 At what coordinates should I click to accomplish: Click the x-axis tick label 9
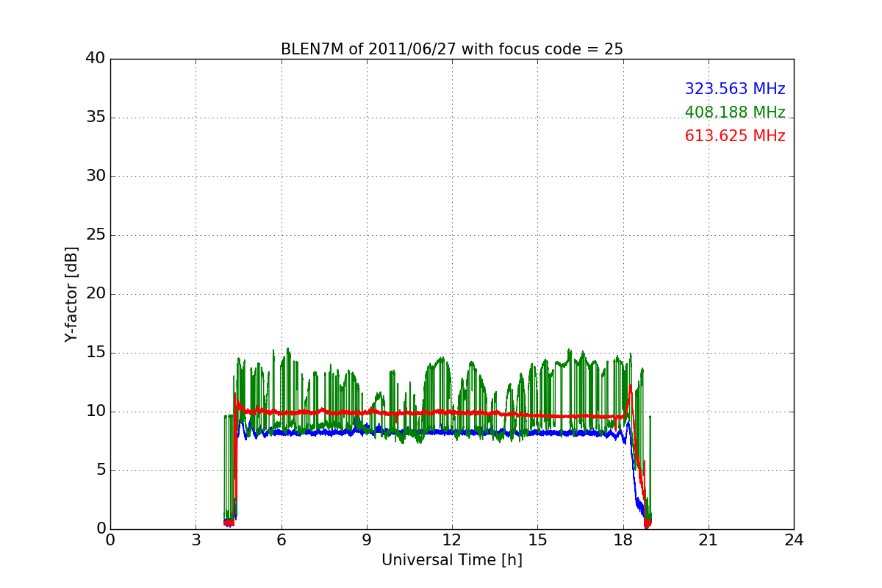[x=366, y=539]
